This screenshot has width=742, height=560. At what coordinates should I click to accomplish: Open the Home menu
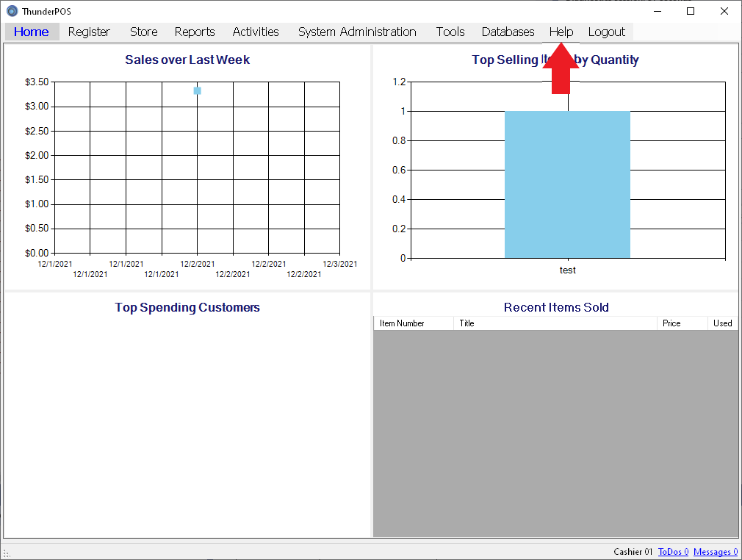[x=32, y=32]
